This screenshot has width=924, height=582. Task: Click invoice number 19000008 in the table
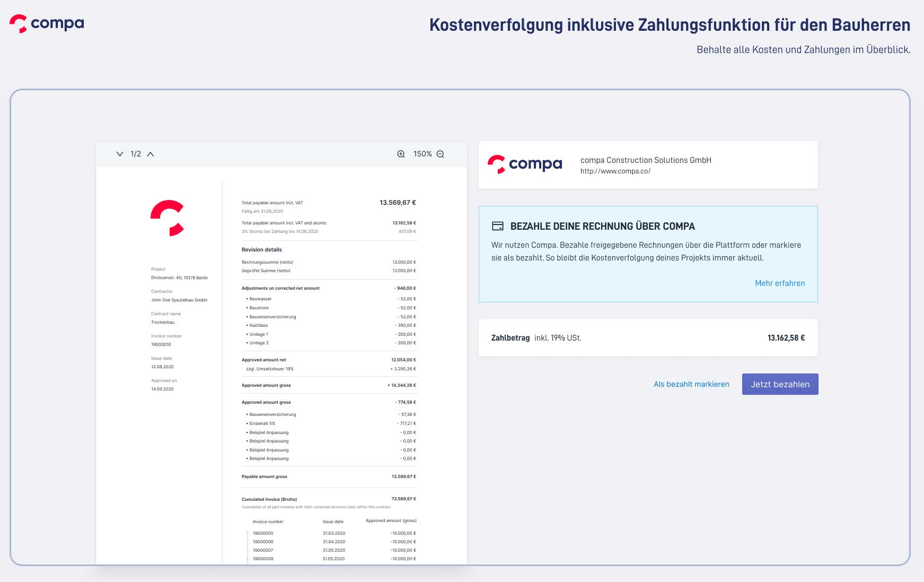pyautogui.click(x=263, y=559)
